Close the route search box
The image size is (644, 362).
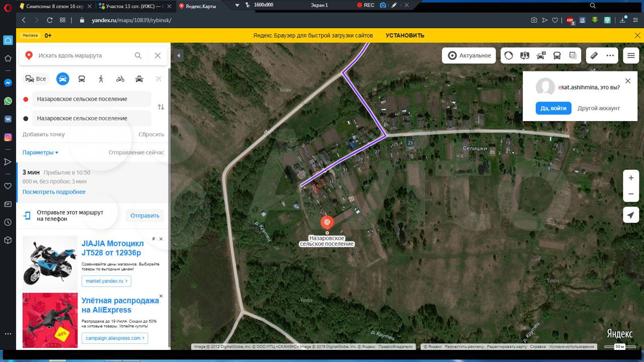point(157,55)
